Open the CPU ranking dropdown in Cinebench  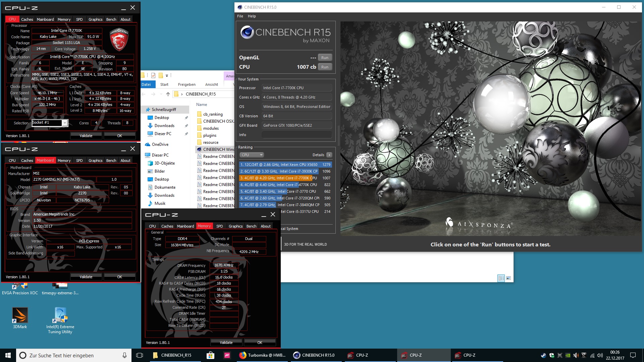click(x=252, y=155)
